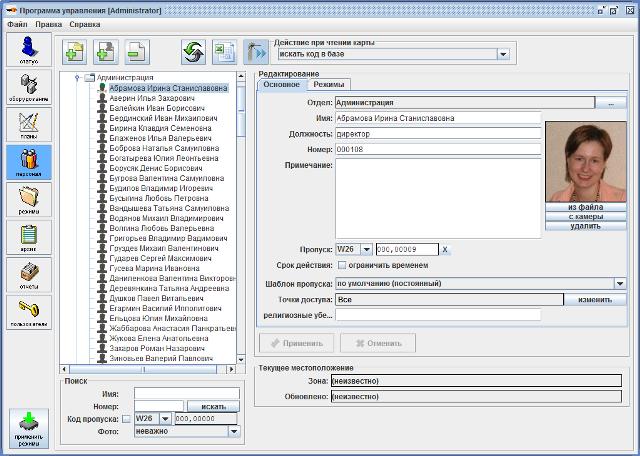Open the отчеты (reports) sidebar section
Viewport: 640px width, 456px height.
(x=29, y=273)
